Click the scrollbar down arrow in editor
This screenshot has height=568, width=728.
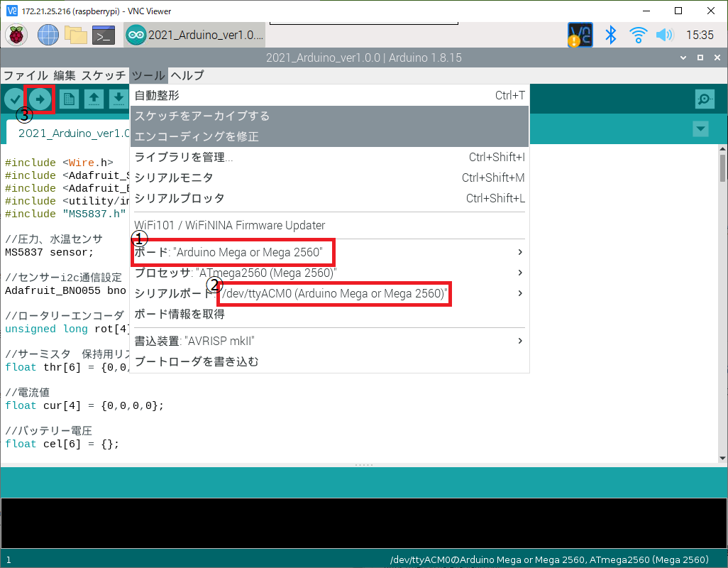[x=722, y=458]
